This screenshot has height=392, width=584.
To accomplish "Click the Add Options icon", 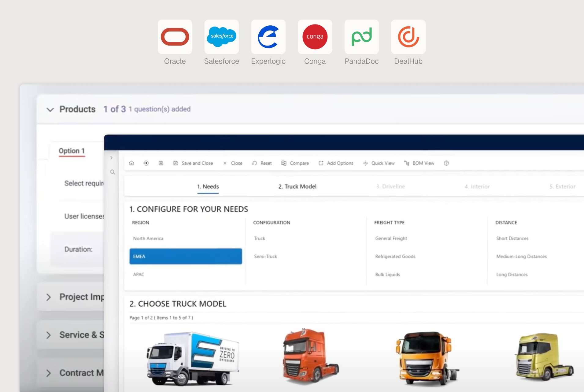I will point(321,163).
